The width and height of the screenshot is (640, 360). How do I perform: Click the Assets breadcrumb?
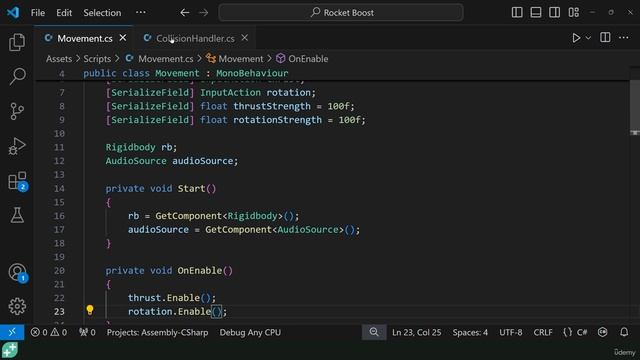[59, 59]
